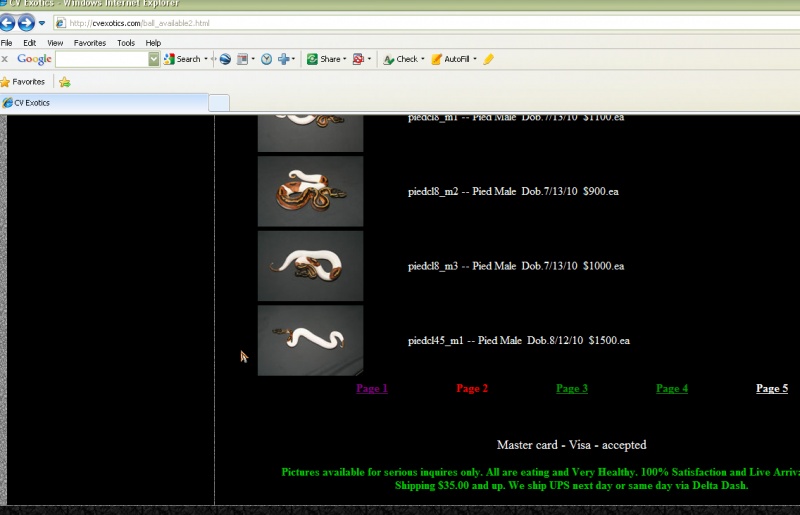Go back with the browser Back arrow
The width and height of the screenshot is (800, 515).
pos(7,23)
